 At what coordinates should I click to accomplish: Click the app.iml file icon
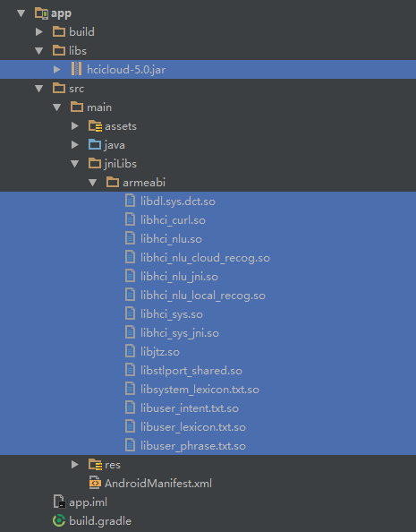tap(59, 502)
